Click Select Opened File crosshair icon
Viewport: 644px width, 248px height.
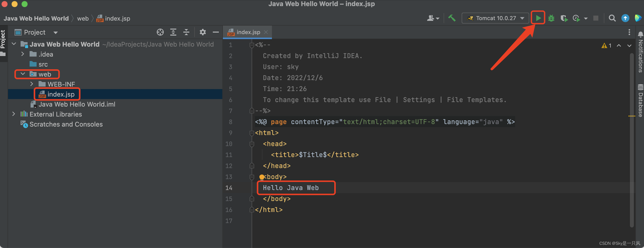(160, 32)
